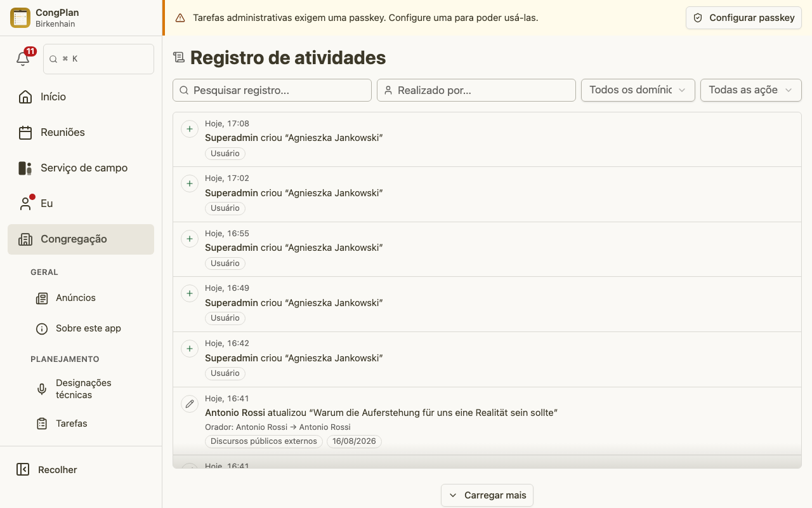Viewport: 812px width, 508px height.
Task: Select Anúncios under Geral
Action: 90,298
